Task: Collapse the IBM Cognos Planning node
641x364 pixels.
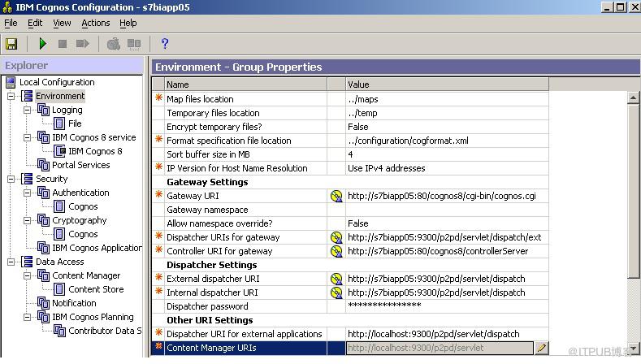Action: 27,317
